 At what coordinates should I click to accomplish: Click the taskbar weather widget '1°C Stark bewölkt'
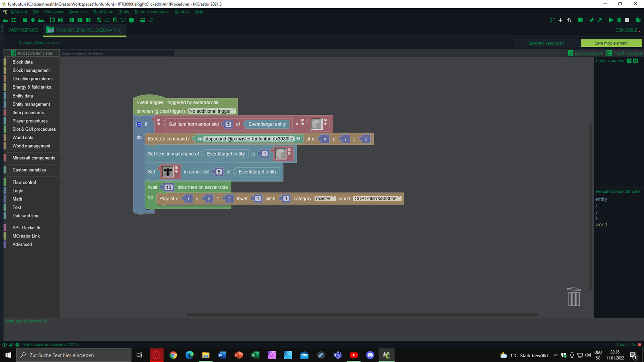[x=523, y=355]
